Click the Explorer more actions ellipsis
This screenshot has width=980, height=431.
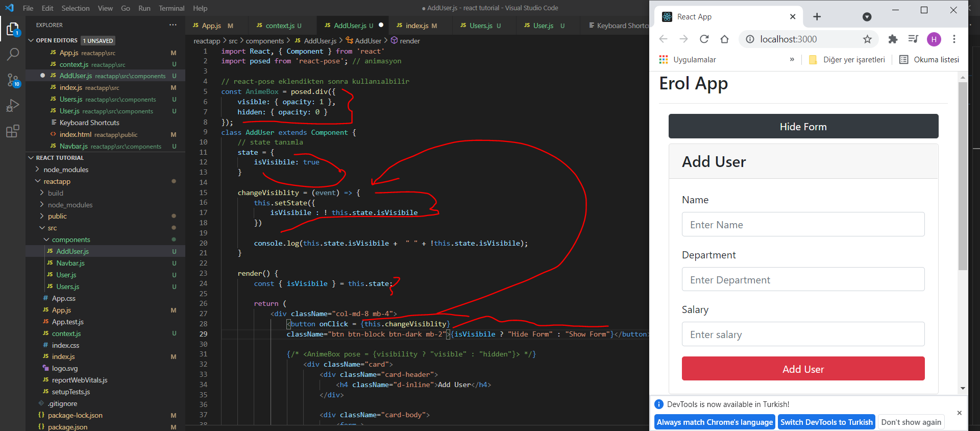coord(173,25)
